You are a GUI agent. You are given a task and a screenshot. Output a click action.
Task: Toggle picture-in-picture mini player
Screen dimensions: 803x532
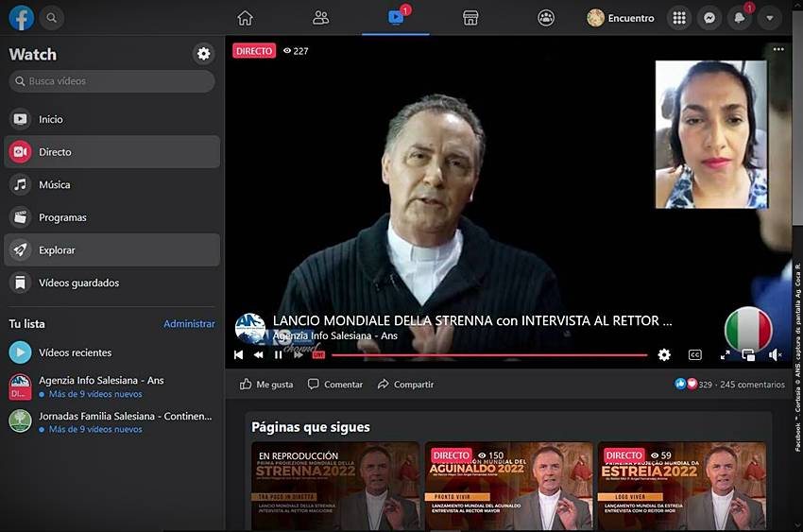(748, 355)
